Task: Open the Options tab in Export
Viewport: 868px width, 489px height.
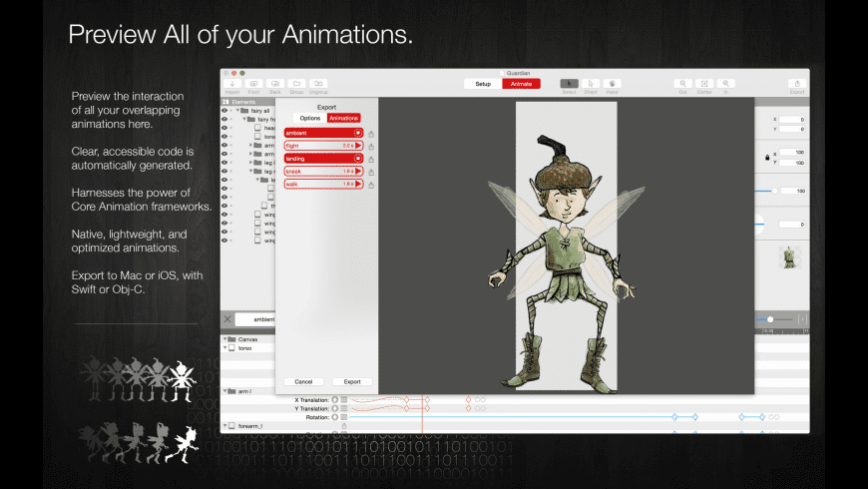Action: [310, 118]
